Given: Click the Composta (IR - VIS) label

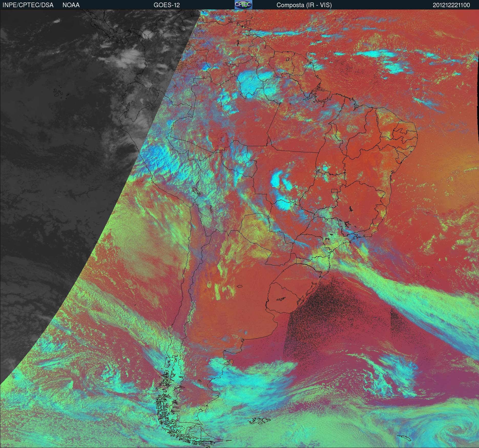Looking at the screenshot, I should pos(304,5).
